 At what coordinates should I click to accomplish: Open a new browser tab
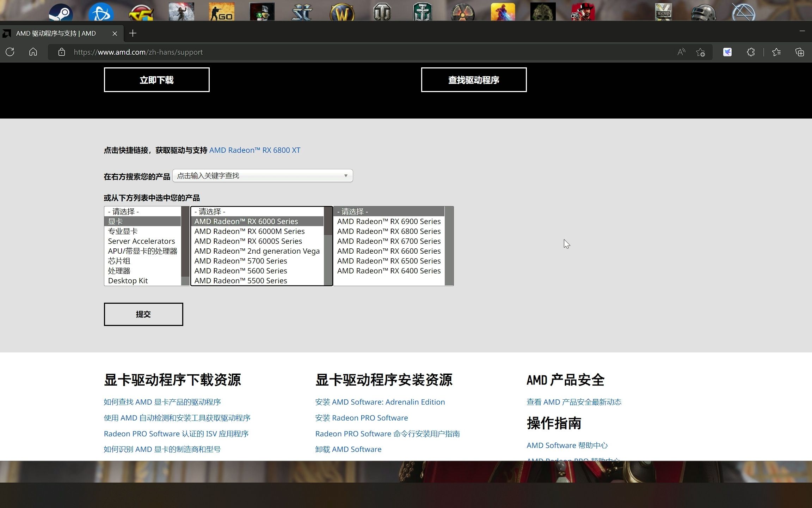coord(133,33)
